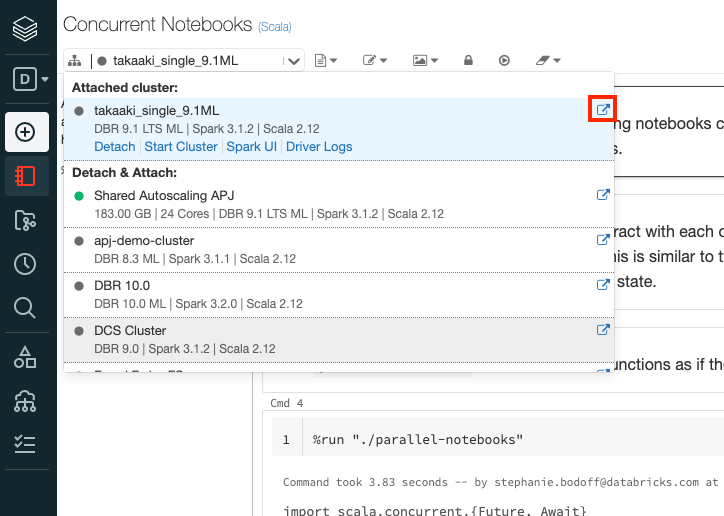Viewport: 724px width, 516px height.
Task: Open the Search magnifier icon in sidebar
Action: [25, 307]
